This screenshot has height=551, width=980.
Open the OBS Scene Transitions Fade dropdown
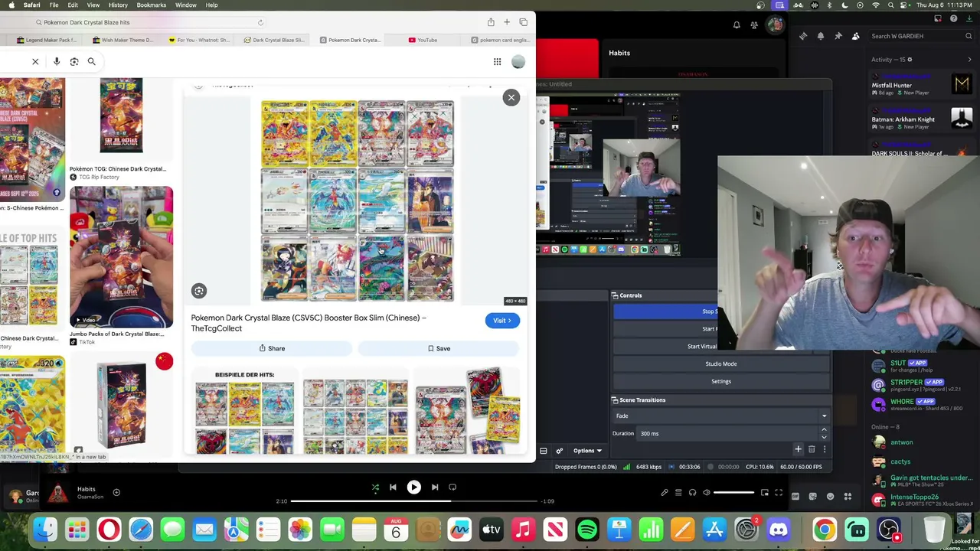721,416
